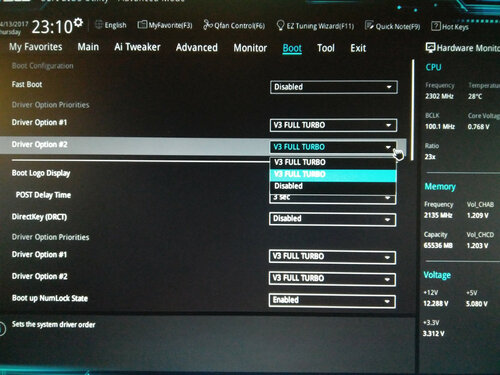Select the Fast Boot label
Screen dimensions: 500x375
click(x=27, y=84)
